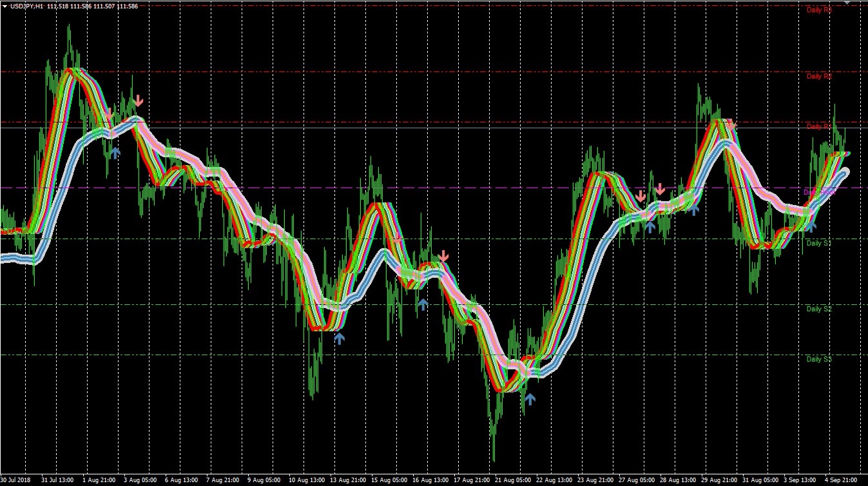The height and width of the screenshot is (486, 868).
Task: Select the pink sell arrow near 16 Aug 13:00
Action: click(443, 257)
